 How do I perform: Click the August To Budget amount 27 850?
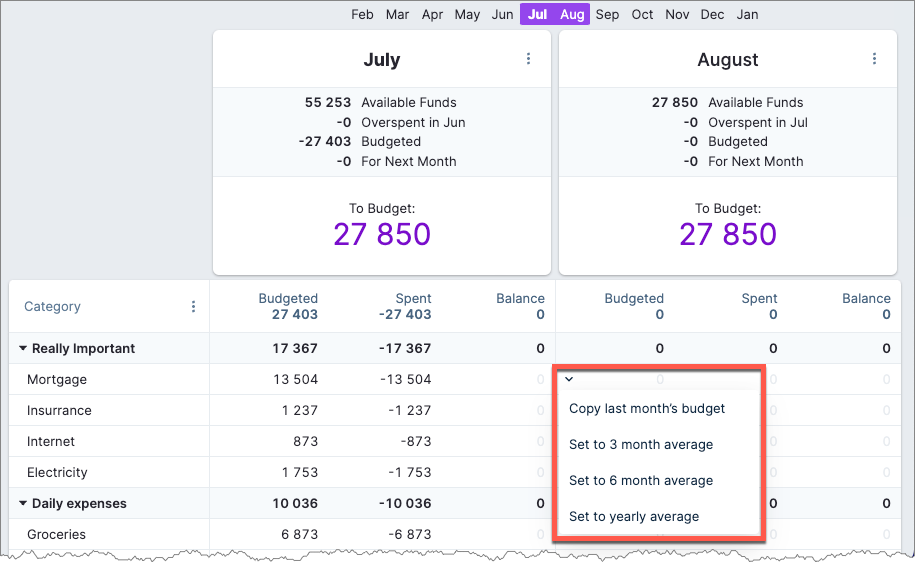(727, 235)
